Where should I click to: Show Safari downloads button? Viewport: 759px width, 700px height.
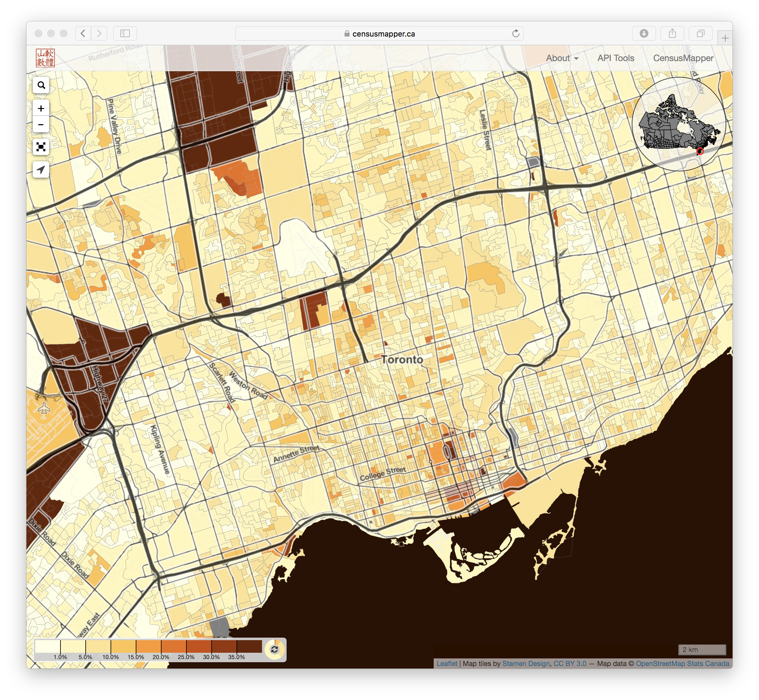(644, 34)
